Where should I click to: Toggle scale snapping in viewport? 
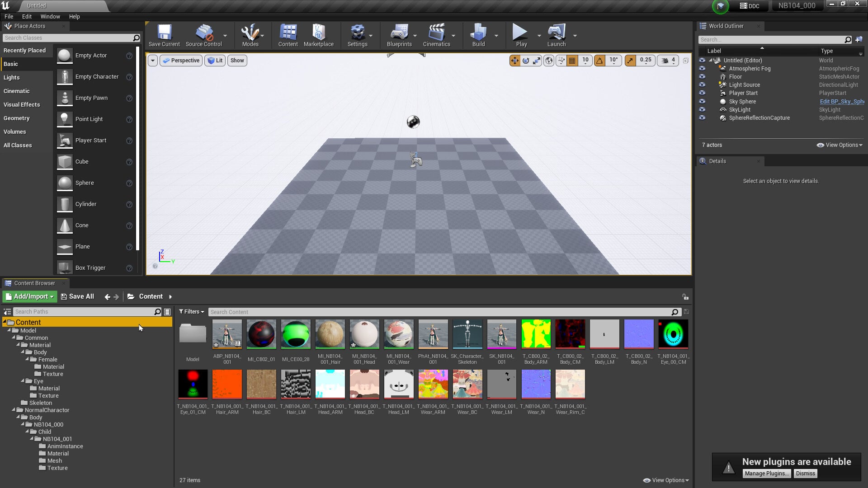630,61
